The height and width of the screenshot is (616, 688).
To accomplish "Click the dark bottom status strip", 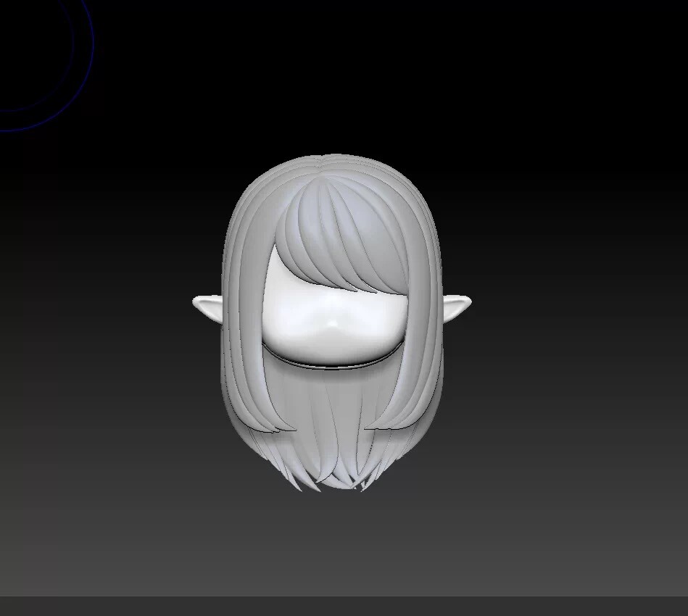I will tap(344, 606).
